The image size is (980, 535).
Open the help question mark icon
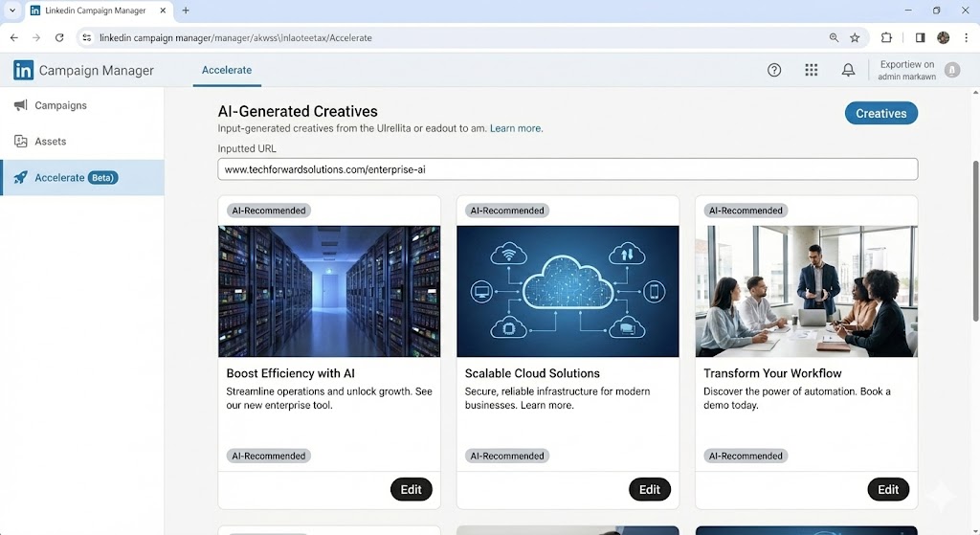point(773,70)
